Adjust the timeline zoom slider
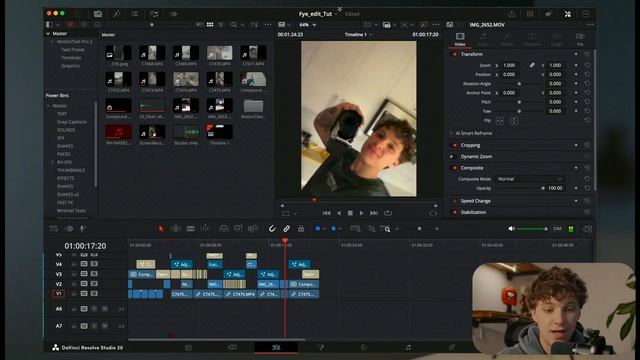Screen dimensions: 640x360 [x=419, y=229]
